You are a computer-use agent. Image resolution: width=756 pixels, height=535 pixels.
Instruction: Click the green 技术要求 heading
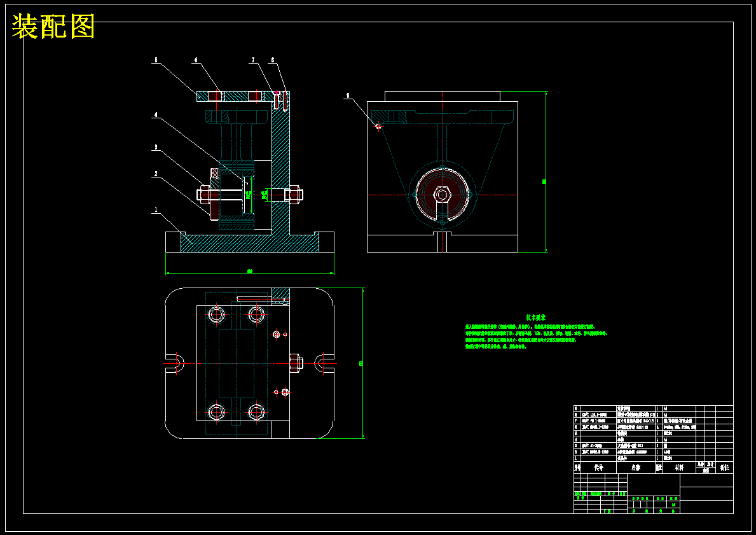click(x=535, y=317)
